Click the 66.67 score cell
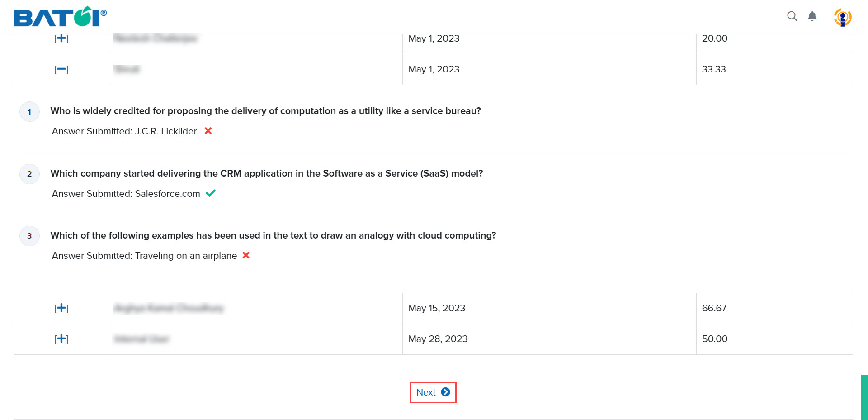 click(774, 308)
